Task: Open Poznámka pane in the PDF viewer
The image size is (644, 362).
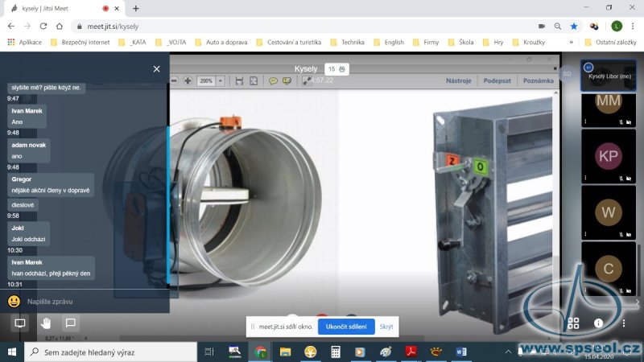Action: pos(538,81)
